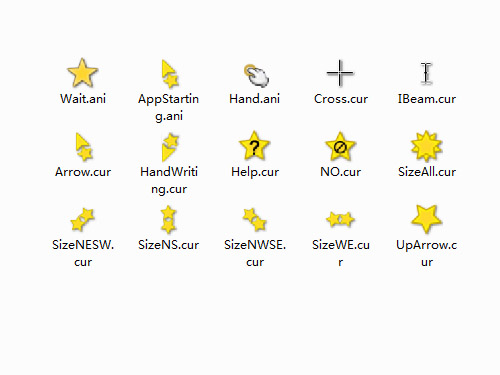
Task: Select the UpArrow.cur upside-down star icon
Action: tap(427, 219)
